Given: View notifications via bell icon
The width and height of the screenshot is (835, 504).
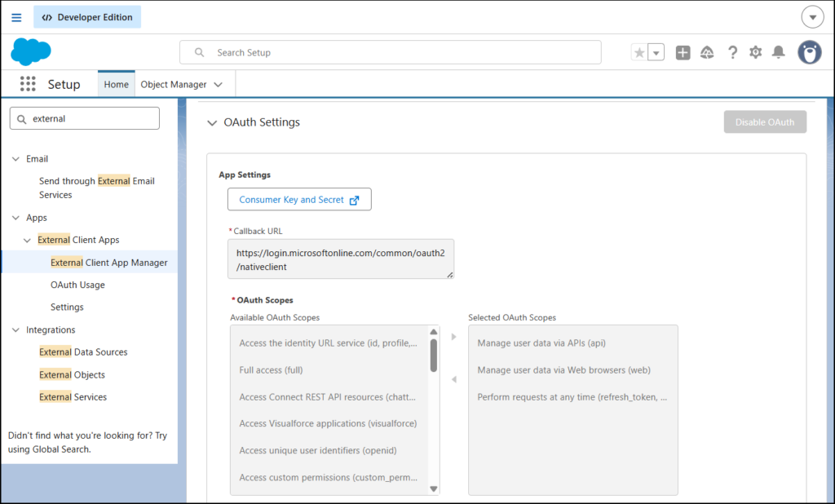Looking at the screenshot, I should click(x=778, y=51).
